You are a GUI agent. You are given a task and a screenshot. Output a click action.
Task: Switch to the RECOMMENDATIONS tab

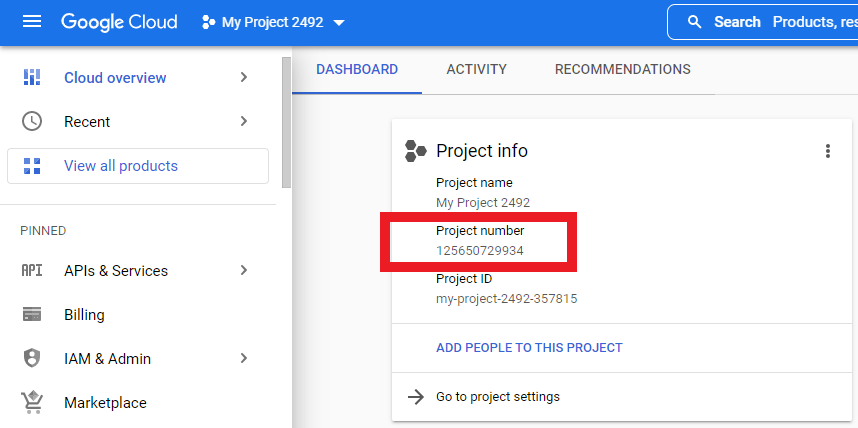pos(622,70)
